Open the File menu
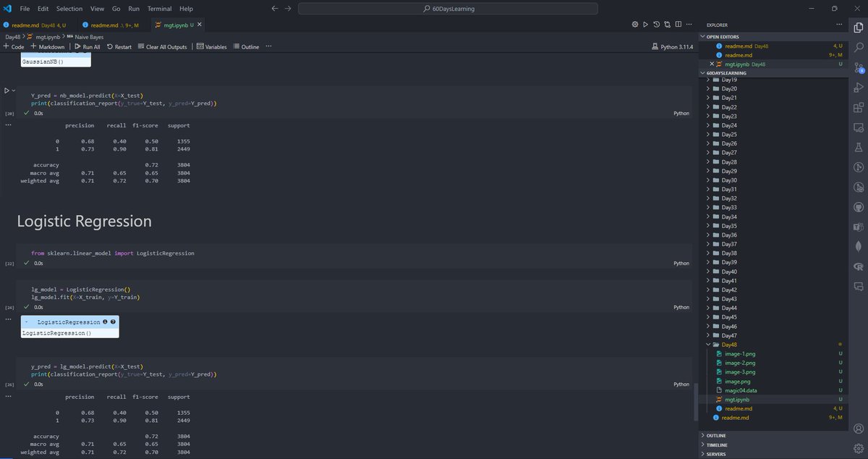The height and width of the screenshot is (459, 868). [25, 9]
